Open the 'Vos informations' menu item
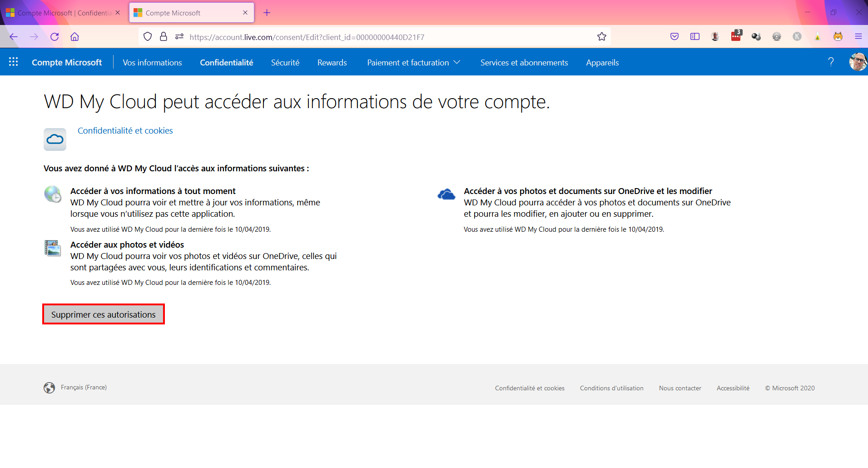Image resolution: width=868 pixels, height=468 pixels. point(152,63)
